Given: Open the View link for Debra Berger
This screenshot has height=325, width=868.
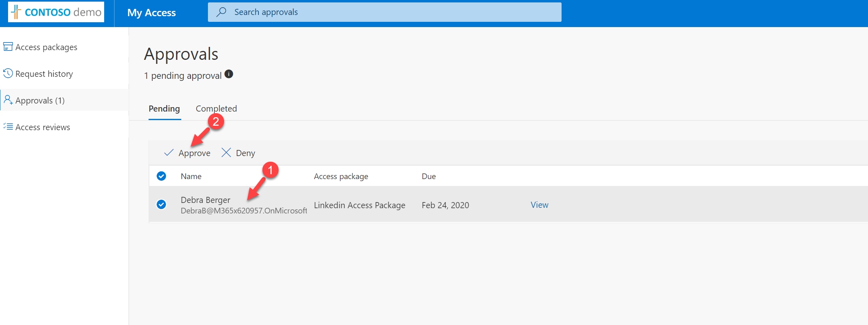Looking at the screenshot, I should tap(539, 205).
